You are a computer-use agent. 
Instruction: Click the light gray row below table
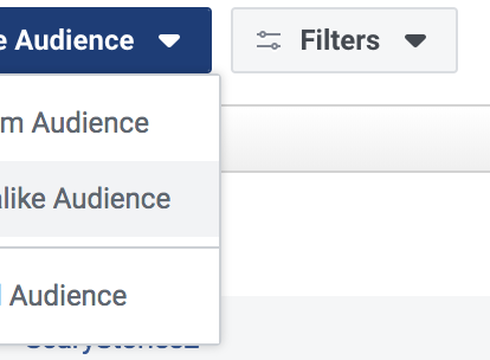pos(355,328)
